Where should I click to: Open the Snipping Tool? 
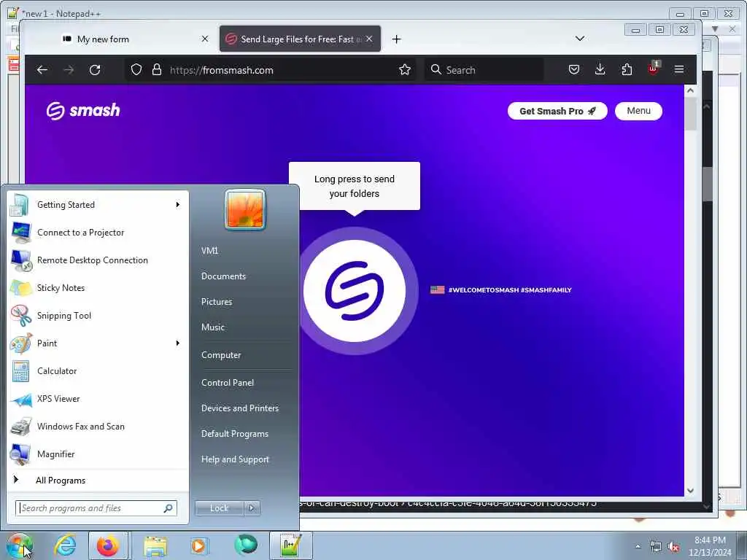[x=98, y=315]
